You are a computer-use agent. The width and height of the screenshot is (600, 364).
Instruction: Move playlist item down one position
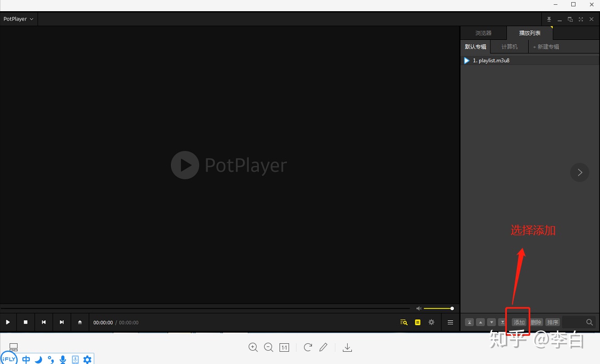[492, 322]
